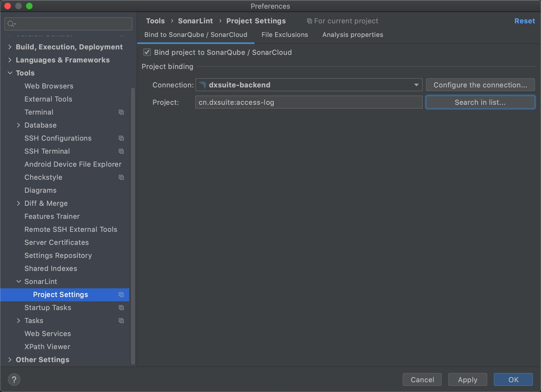Click Tools in the breadcrumb
Screen dimensions: 541x392
(x=155, y=21)
